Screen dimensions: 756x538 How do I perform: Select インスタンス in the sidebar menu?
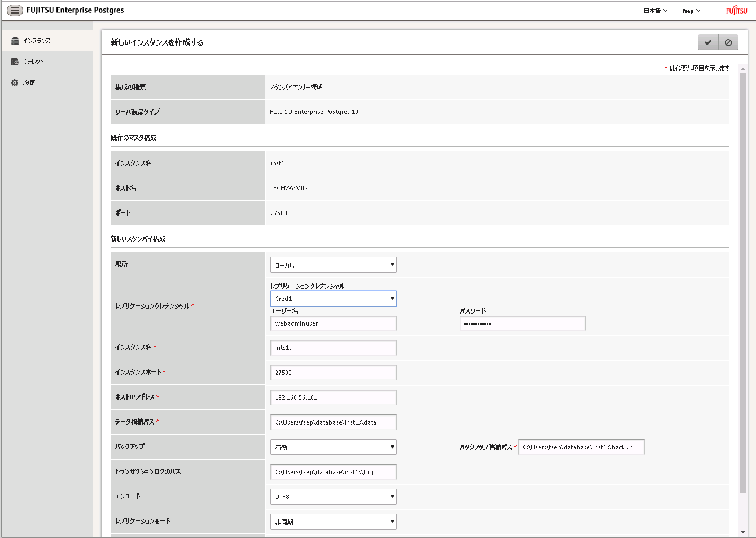47,41
